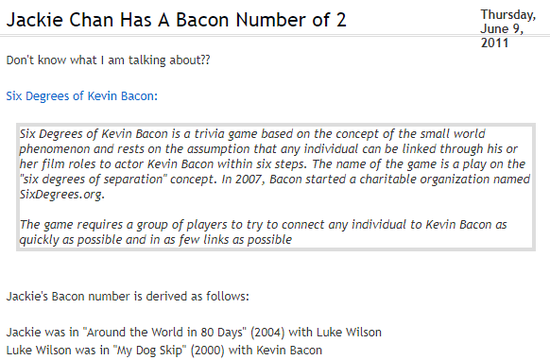Viewport: 550px width, 360px height.
Task: Click the sentence Jackie's Bacon number is derived as follows
Action: [x=128, y=296]
